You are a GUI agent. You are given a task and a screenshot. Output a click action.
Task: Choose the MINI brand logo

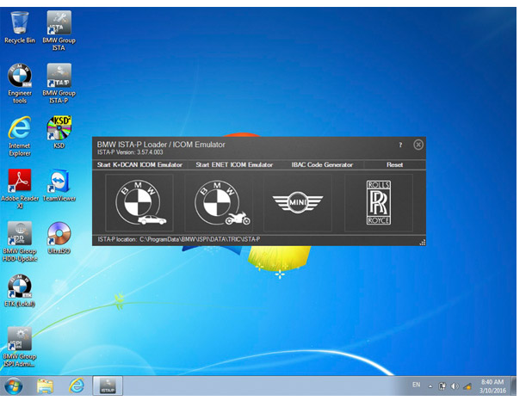[x=297, y=203]
